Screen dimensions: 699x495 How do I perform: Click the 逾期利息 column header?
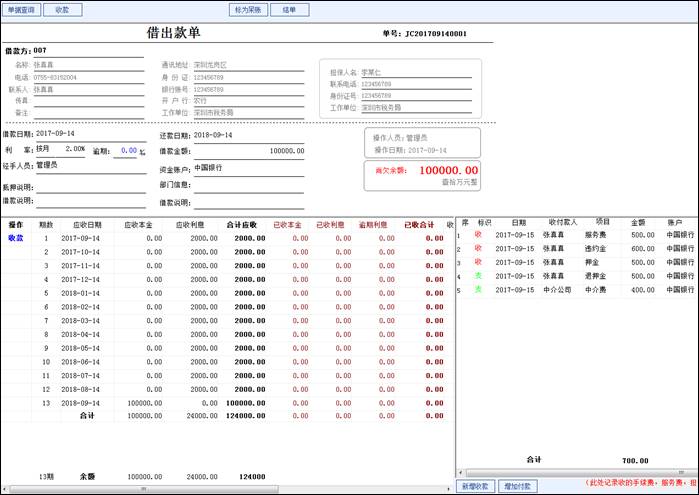coord(373,224)
